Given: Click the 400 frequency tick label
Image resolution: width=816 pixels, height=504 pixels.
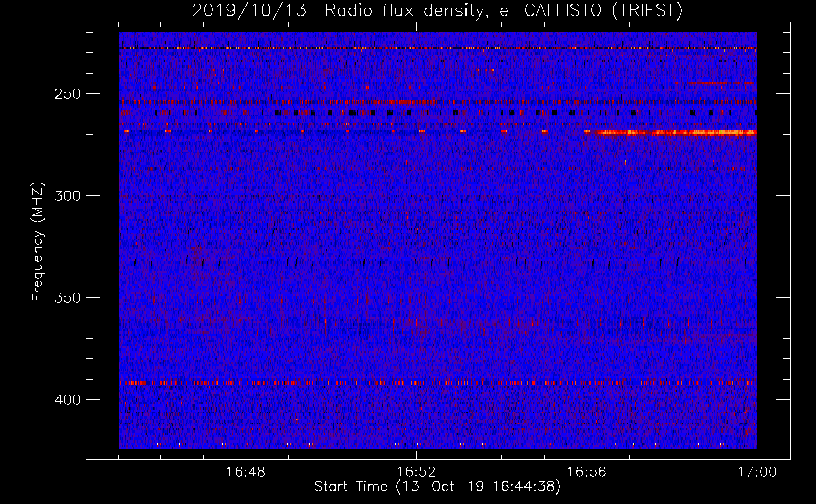Looking at the screenshot, I should pyautogui.click(x=68, y=400).
